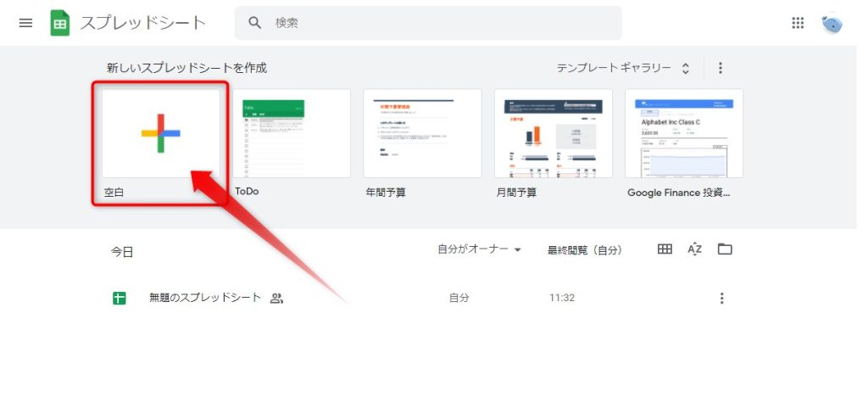Click the search magnifier icon
The width and height of the screenshot is (868, 397).
[x=254, y=23]
